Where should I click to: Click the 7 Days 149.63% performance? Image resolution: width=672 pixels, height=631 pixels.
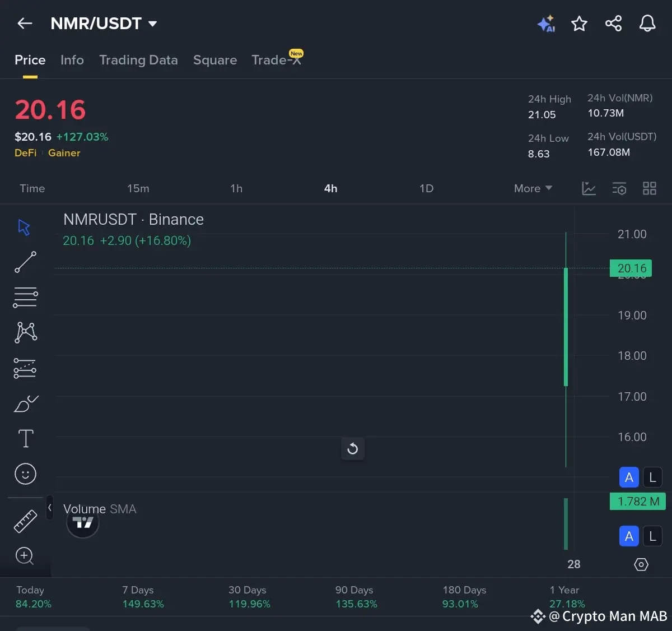click(x=143, y=597)
